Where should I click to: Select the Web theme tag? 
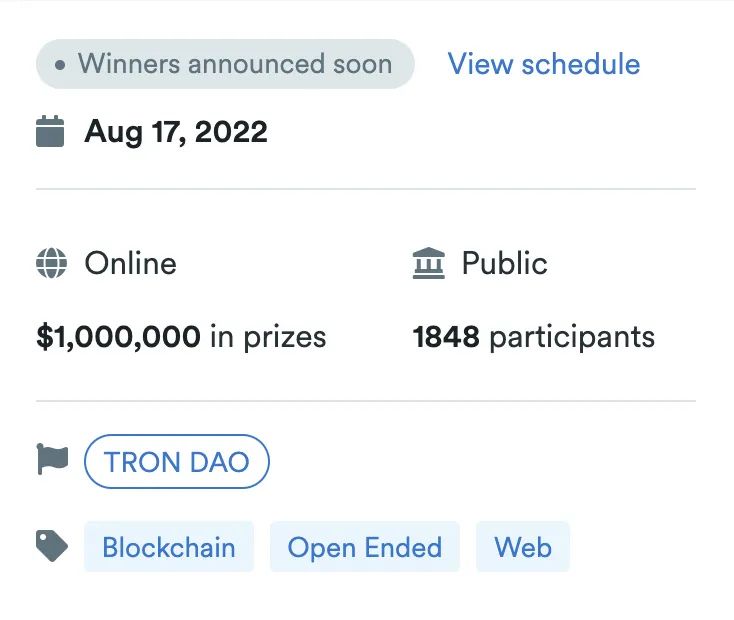[522, 547]
